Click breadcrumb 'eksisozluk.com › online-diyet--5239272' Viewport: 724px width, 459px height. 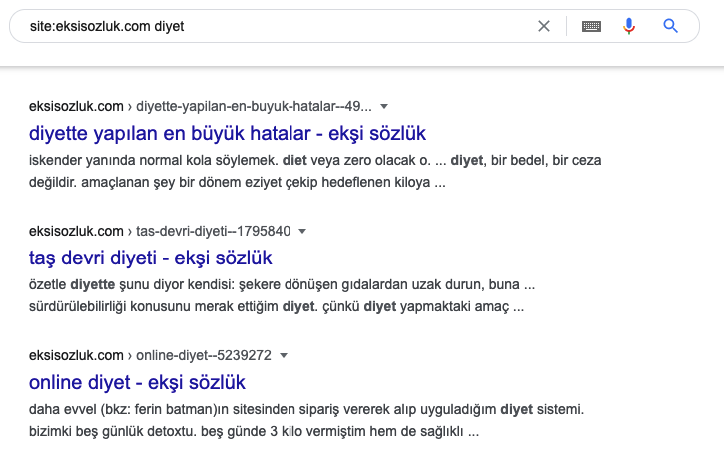tap(150, 356)
